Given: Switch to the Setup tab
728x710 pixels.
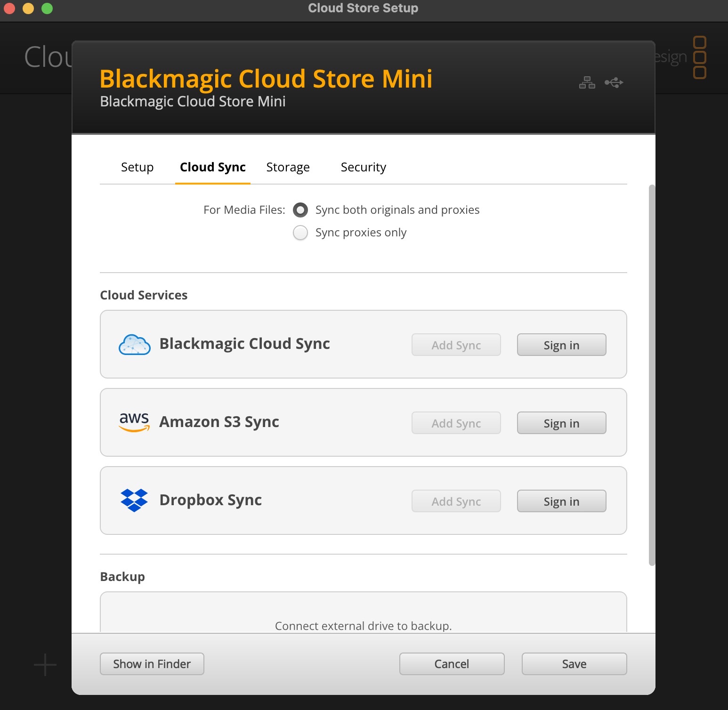Looking at the screenshot, I should pos(137,167).
